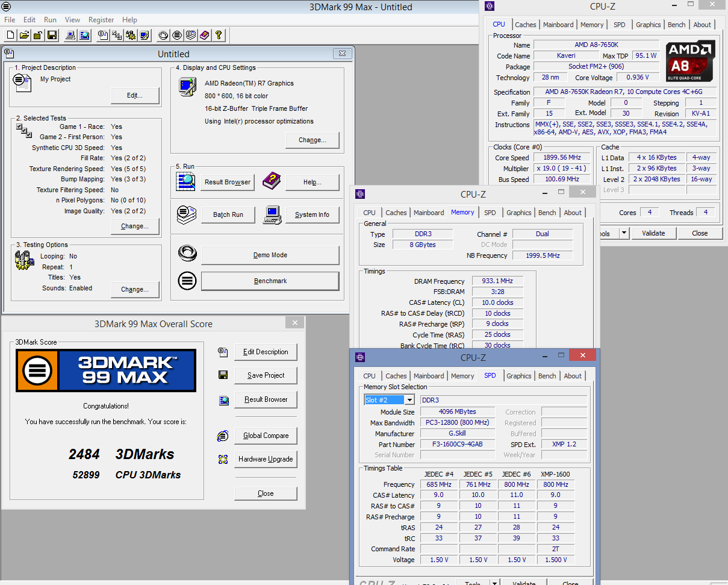Click Change... under Selected Tests
This screenshot has height=585, width=728.
point(135,227)
